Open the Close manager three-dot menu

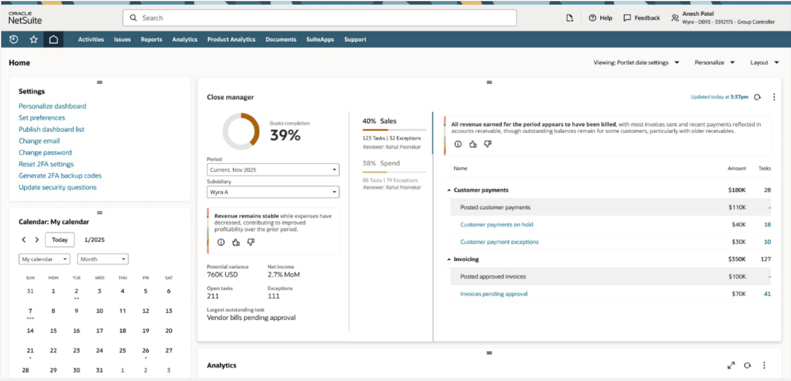pos(774,97)
